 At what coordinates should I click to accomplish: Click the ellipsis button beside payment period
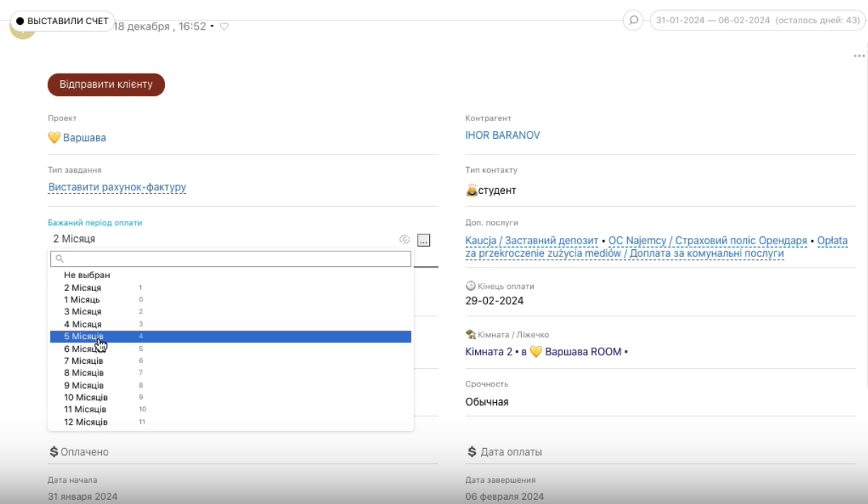(423, 240)
